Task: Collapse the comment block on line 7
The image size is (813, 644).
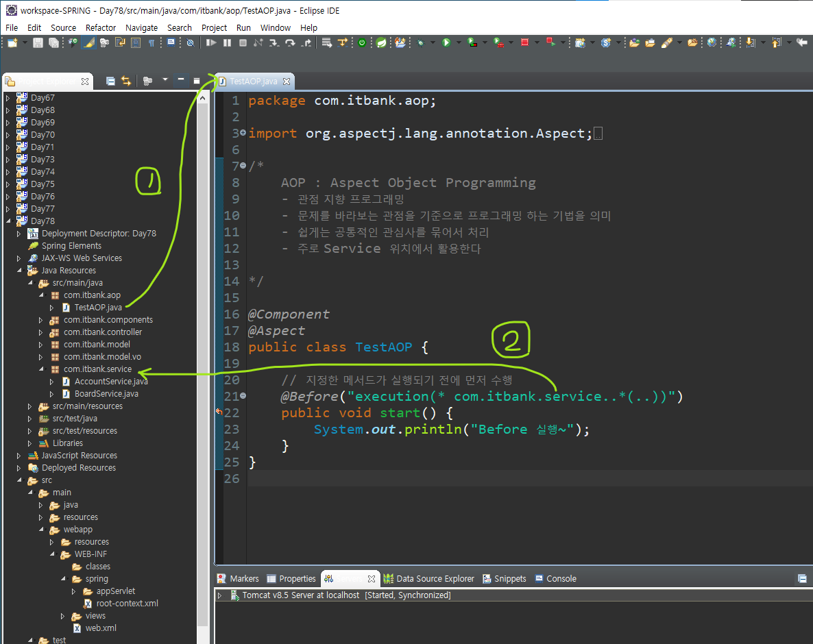Action: (x=243, y=166)
